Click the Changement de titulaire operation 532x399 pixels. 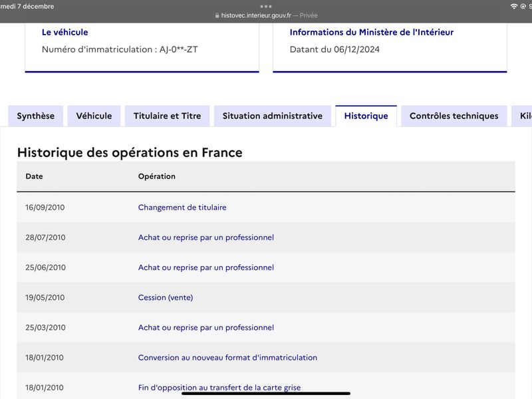pyautogui.click(x=182, y=207)
